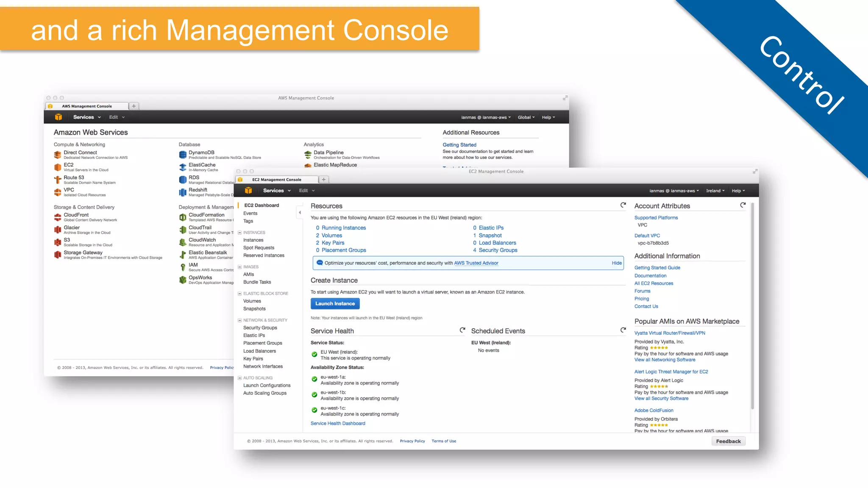The height and width of the screenshot is (488, 868).
Task: Click the Glacier service icon
Action: coord(58,230)
